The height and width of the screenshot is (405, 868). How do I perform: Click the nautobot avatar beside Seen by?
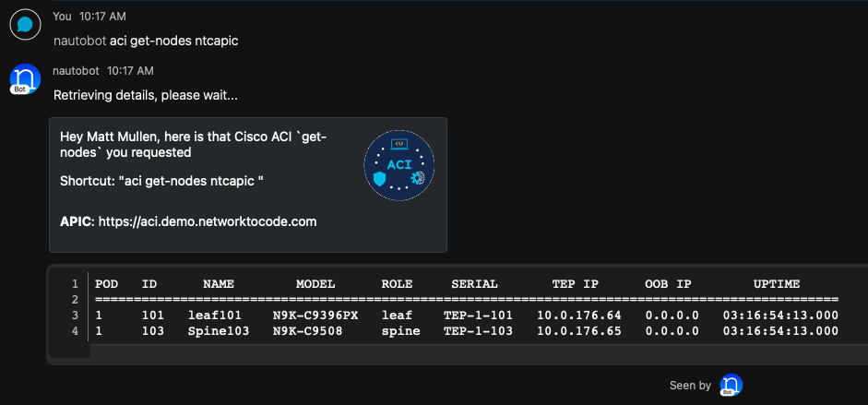731,386
